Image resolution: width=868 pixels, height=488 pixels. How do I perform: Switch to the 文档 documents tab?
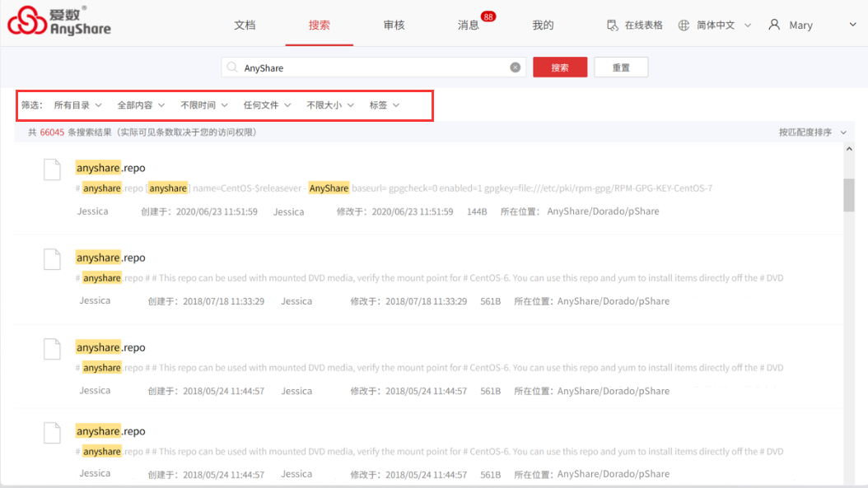pos(245,26)
